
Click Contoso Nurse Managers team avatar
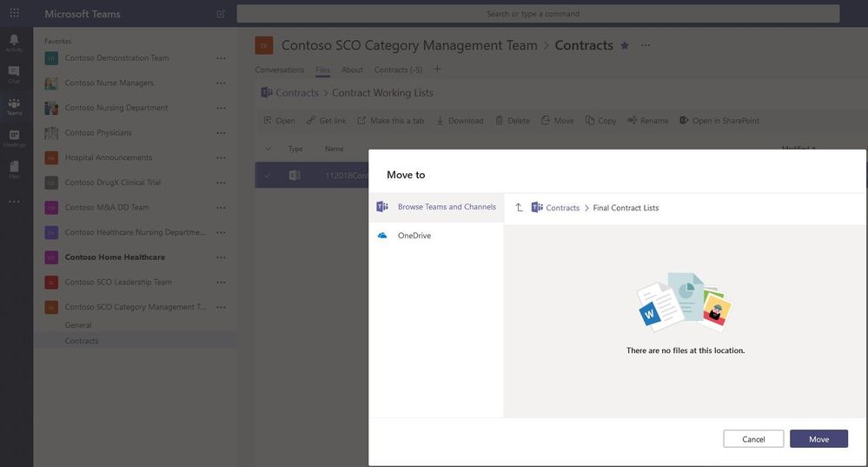coord(51,83)
